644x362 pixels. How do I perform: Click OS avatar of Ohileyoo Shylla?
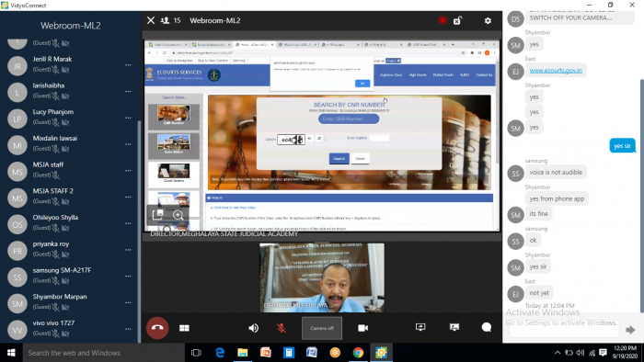[x=17, y=224]
